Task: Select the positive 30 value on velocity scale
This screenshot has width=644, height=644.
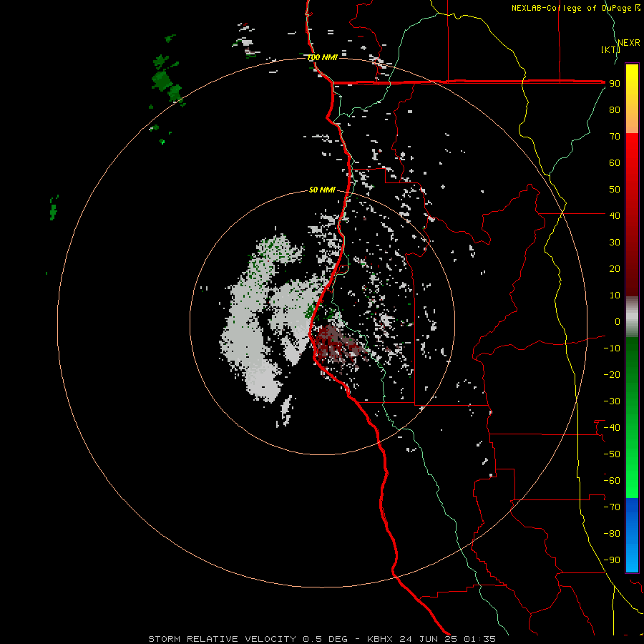Action: coord(615,243)
